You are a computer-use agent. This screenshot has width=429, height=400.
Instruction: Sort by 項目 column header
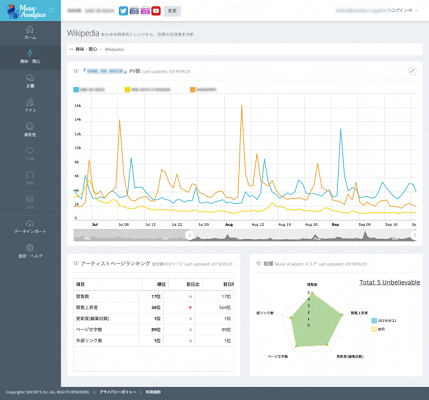coord(108,284)
